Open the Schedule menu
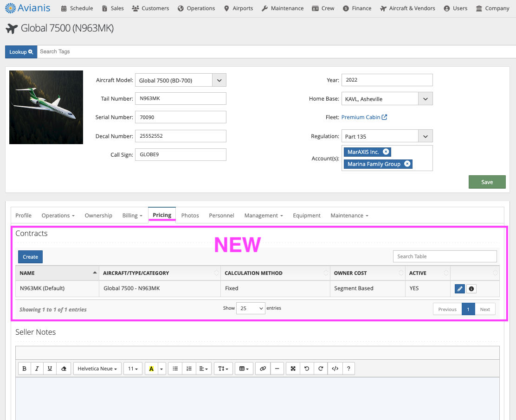 coord(77,8)
